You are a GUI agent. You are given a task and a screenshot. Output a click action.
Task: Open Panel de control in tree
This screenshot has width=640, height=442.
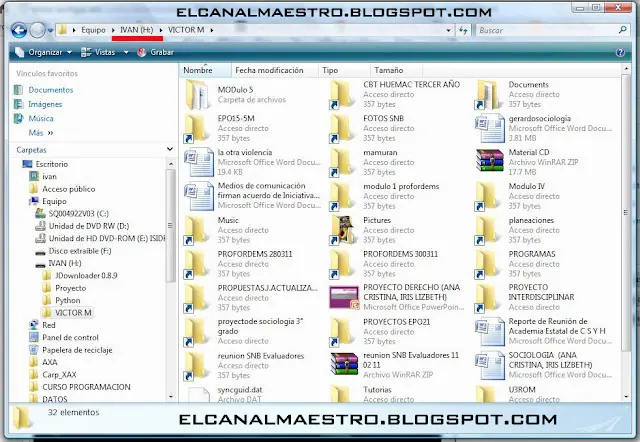(70, 338)
